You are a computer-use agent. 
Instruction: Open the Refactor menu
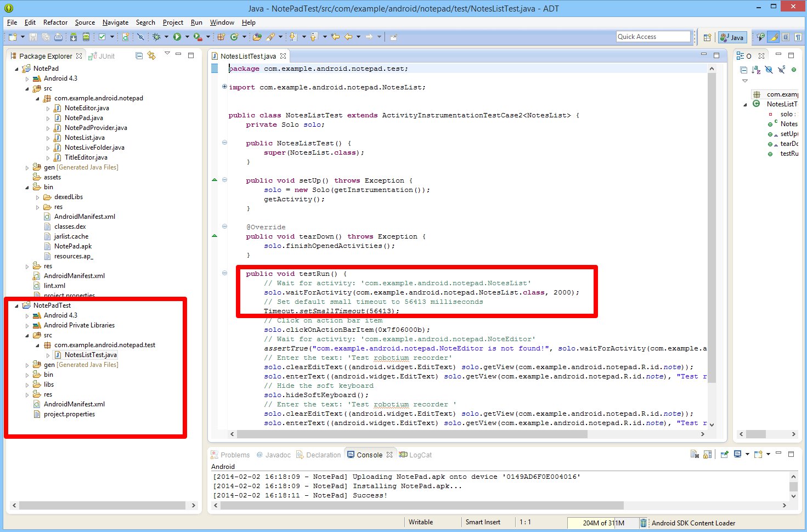click(x=55, y=22)
